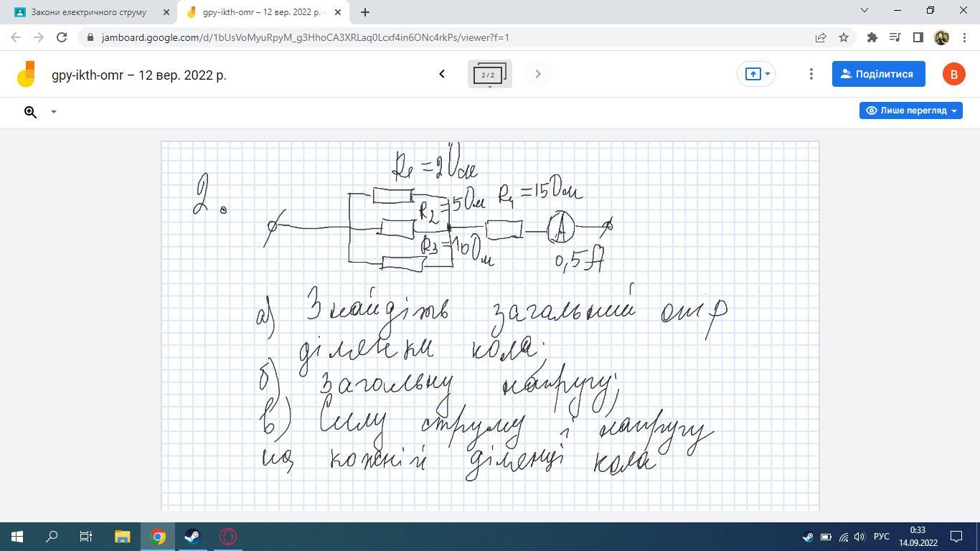Open Steam from the taskbar
This screenshot has height=551, width=980.
click(x=192, y=537)
